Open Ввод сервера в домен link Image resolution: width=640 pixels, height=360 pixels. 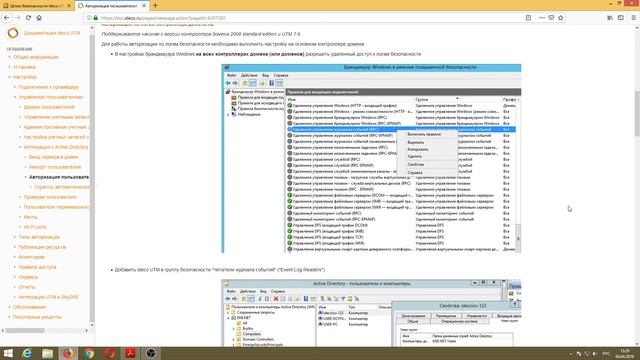(53, 157)
